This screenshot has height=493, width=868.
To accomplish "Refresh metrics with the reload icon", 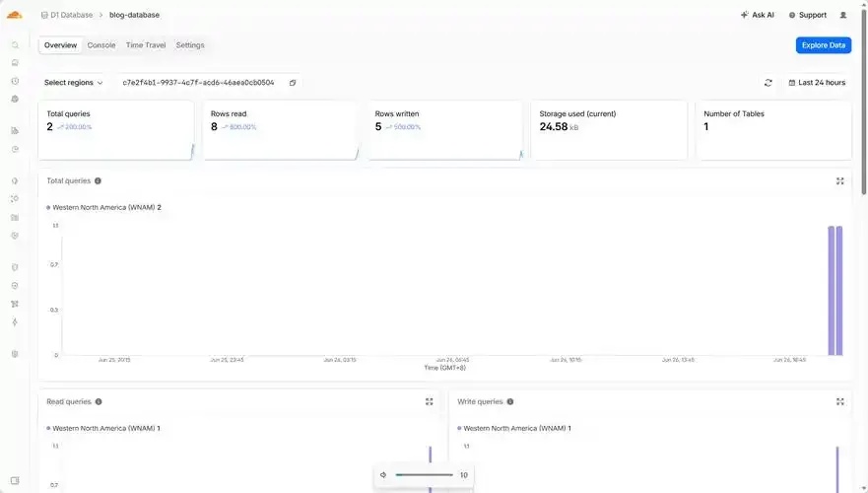I will (768, 83).
